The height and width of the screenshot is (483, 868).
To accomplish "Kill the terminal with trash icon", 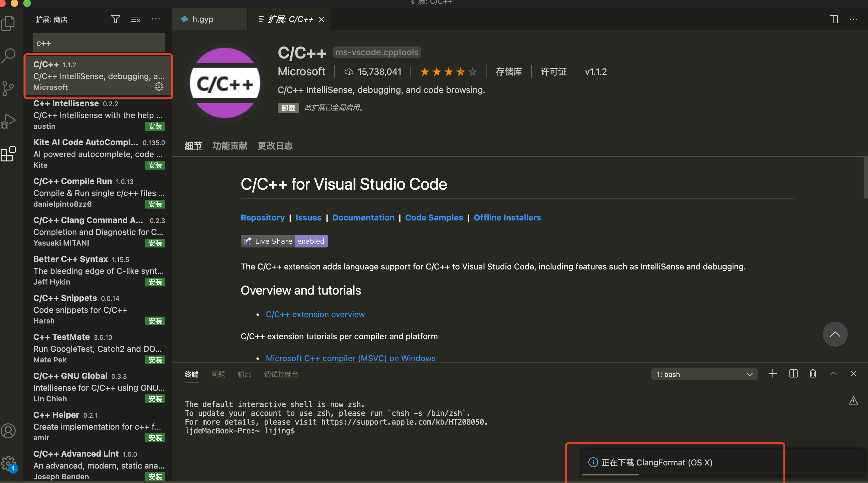I will click(x=813, y=373).
